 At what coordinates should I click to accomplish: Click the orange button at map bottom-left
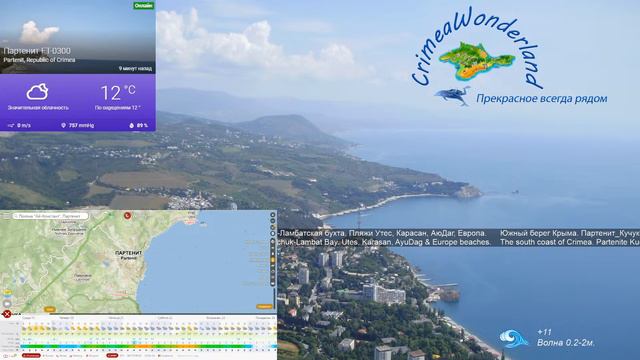pos(49,309)
